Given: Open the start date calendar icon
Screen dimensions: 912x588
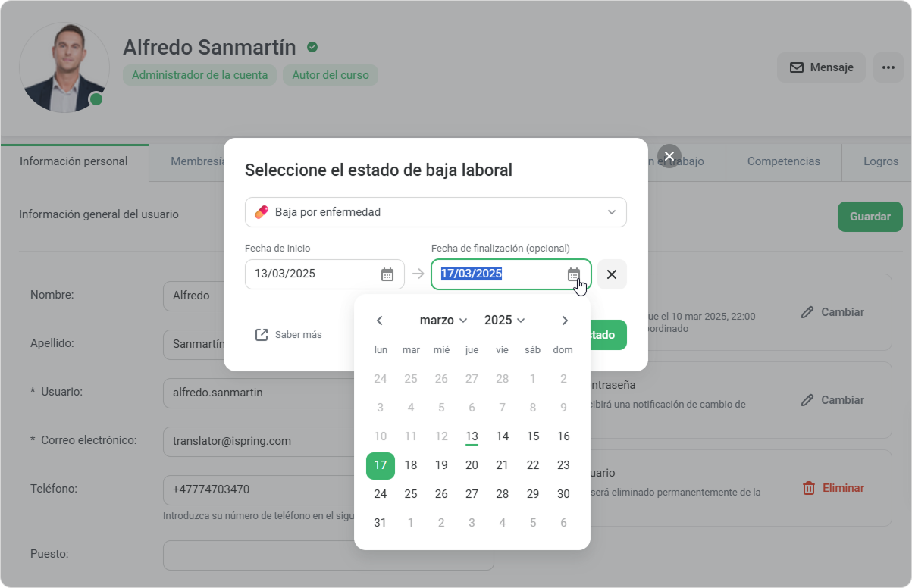Looking at the screenshot, I should tap(387, 274).
